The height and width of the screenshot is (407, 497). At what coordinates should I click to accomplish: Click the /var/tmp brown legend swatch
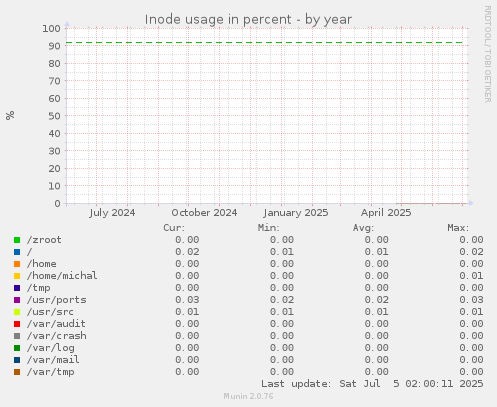pos(17,372)
